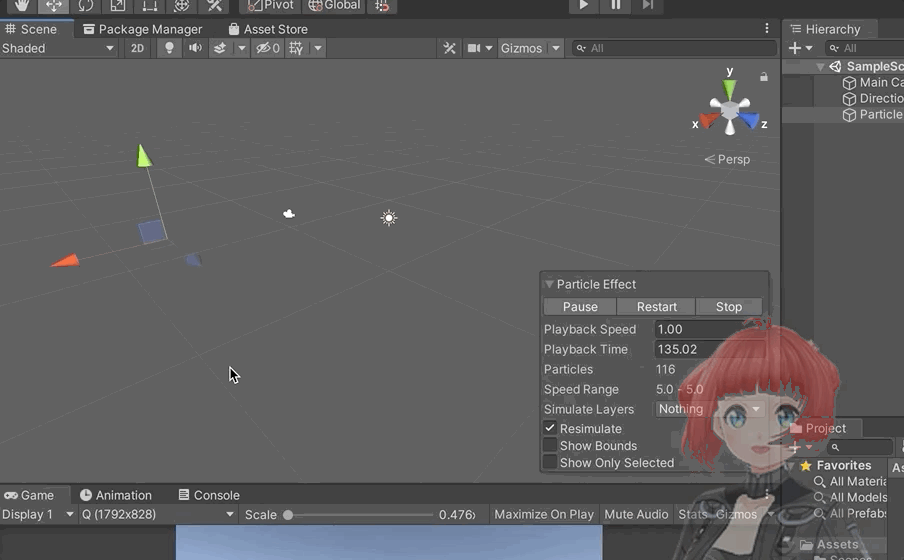Open game resolution 1792x828 dropdown
Screen dimensions: 904x560
pos(157,514)
